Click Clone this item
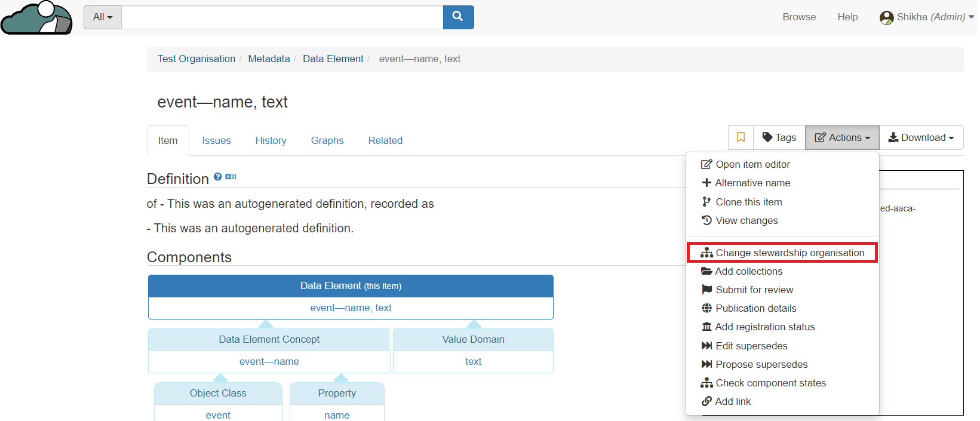 748,202
